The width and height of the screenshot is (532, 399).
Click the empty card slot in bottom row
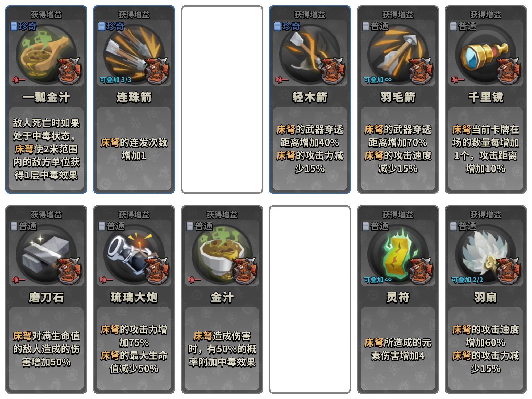tap(310, 300)
